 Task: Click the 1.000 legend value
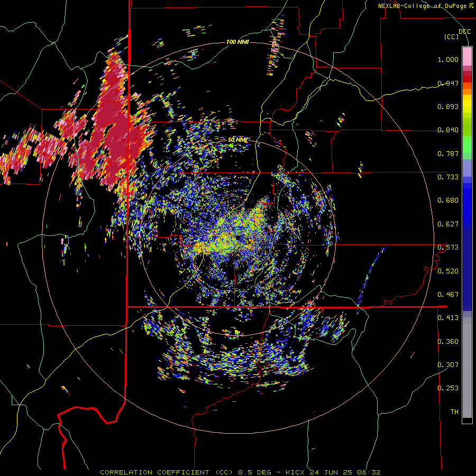[448, 59]
